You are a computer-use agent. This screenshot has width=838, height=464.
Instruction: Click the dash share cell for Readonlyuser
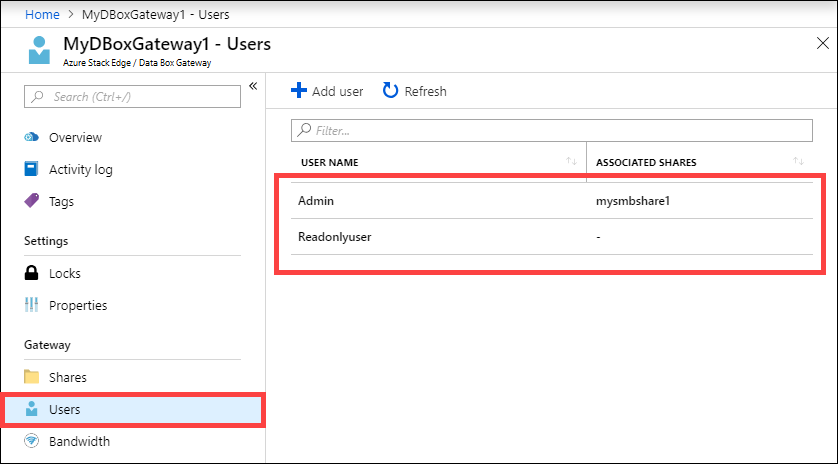coord(599,237)
